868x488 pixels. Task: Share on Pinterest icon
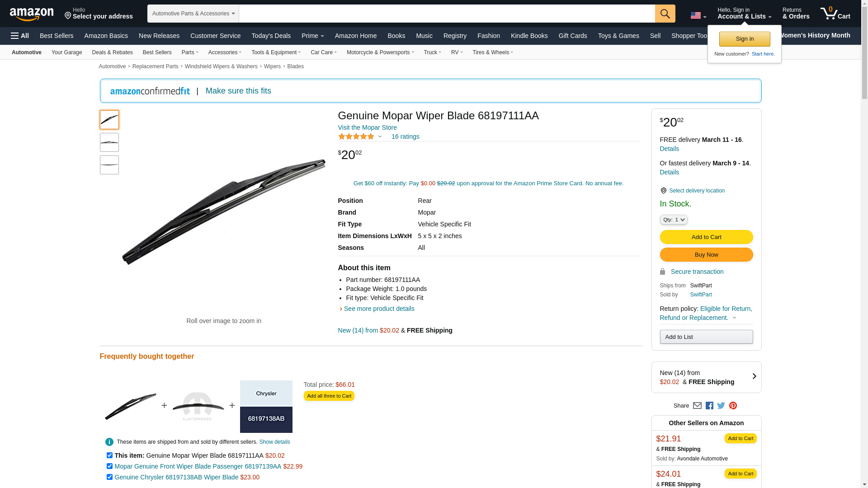[733, 406]
